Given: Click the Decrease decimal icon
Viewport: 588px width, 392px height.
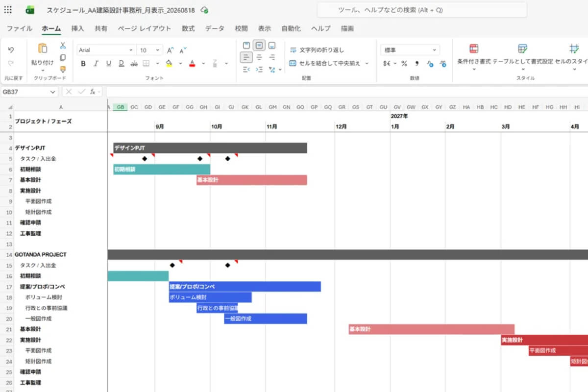Looking at the screenshot, I should point(442,63).
